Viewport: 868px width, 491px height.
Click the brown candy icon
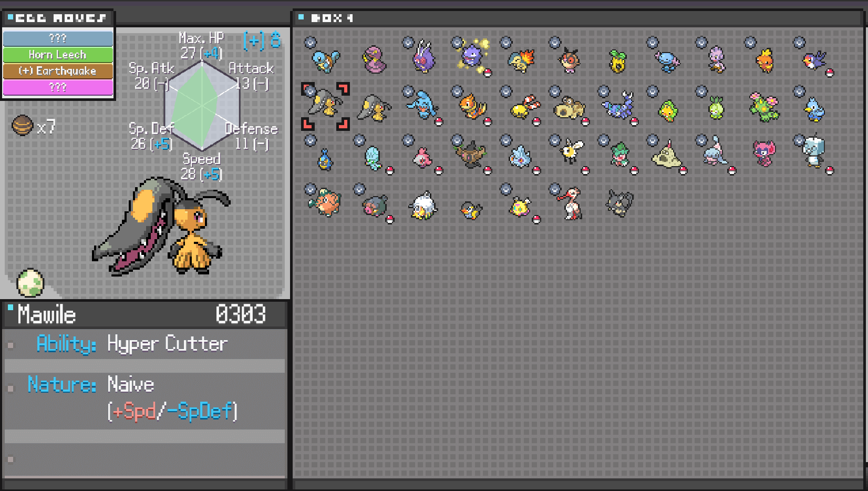coord(22,125)
